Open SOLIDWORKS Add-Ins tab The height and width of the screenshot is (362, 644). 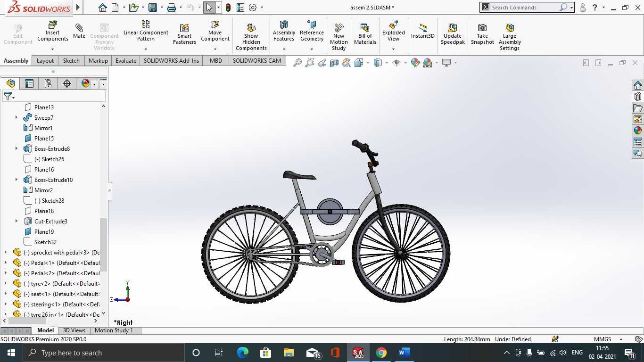(x=171, y=60)
